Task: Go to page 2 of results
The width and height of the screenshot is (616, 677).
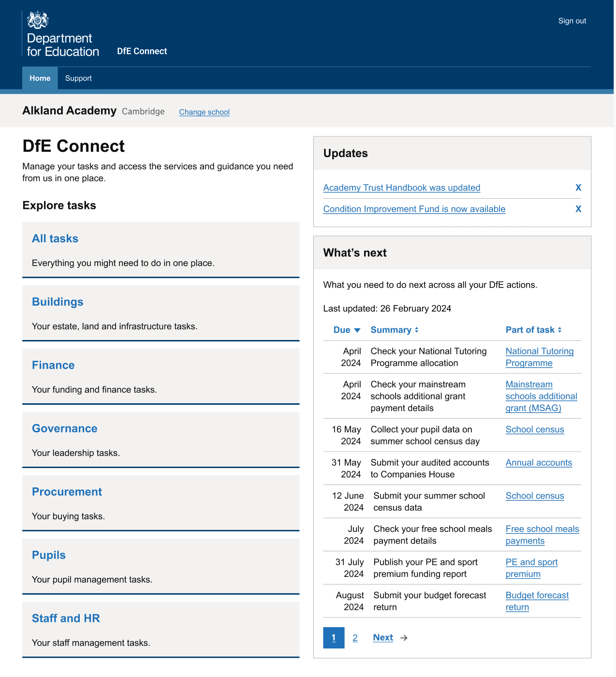Action: click(355, 638)
